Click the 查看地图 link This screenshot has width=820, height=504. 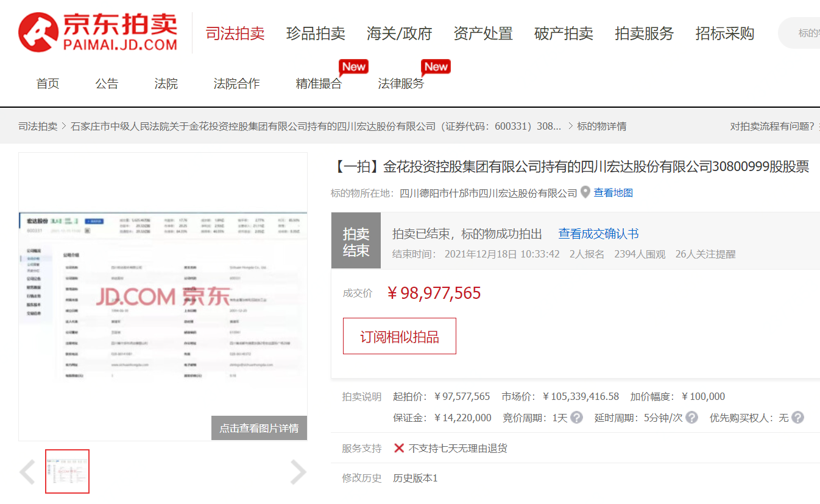click(x=613, y=193)
